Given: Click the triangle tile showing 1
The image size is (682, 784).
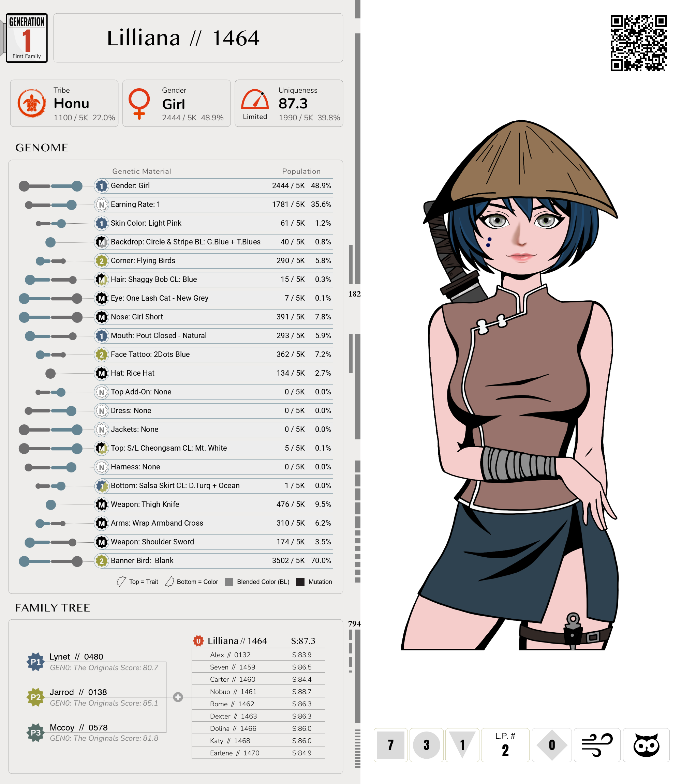Looking at the screenshot, I should click(462, 745).
